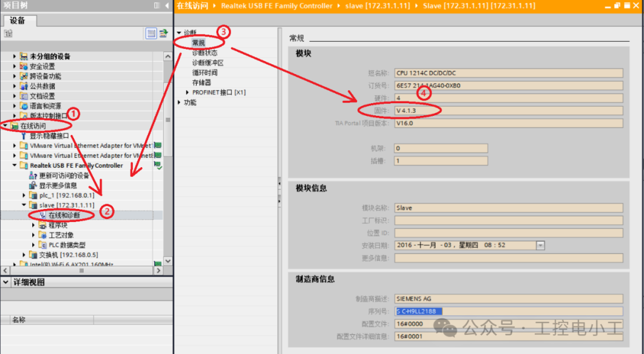
Task: Select 循环时间 entry
Action: pyautogui.click(x=205, y=72)
